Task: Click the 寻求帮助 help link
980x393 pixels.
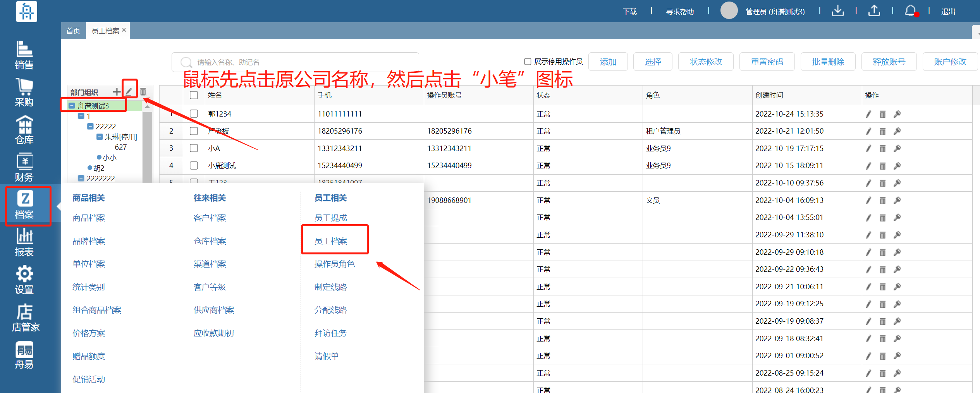Action: [x=680, y=12]
